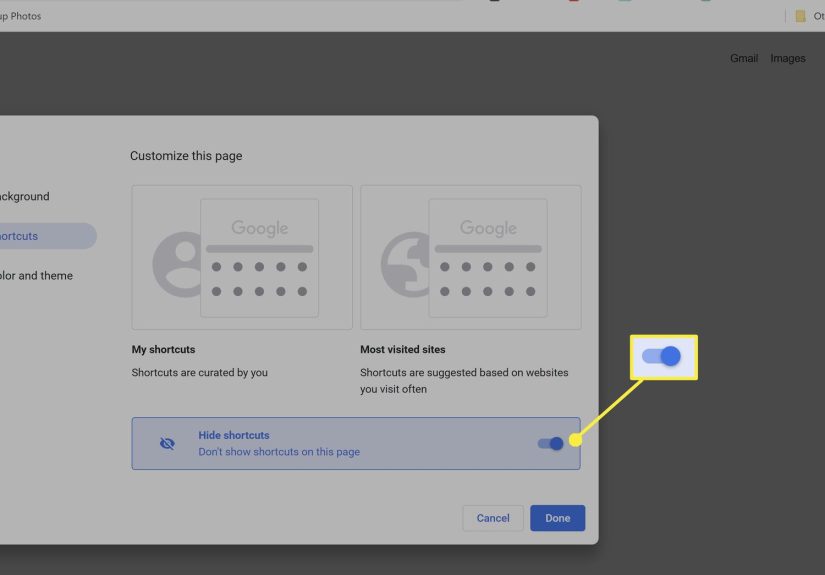
Task: Click the Most visited sites title
Action: (x=403, y=349)
